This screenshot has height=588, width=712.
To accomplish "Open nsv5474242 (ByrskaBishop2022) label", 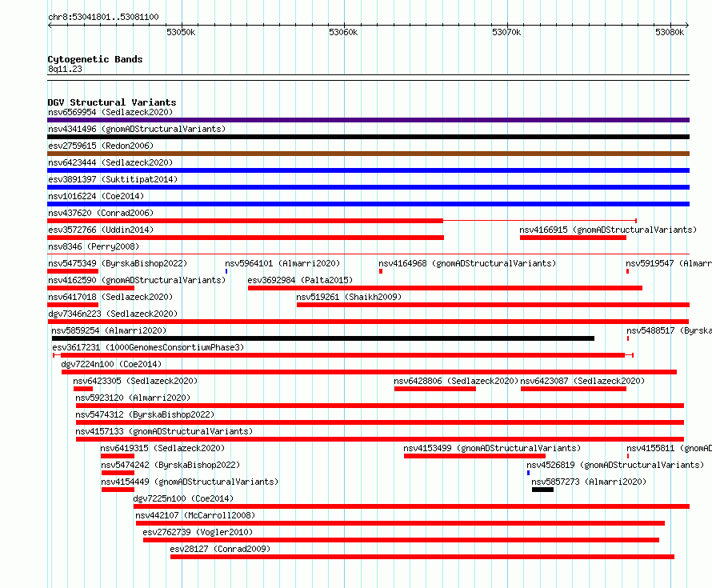I will coord(170,465).
